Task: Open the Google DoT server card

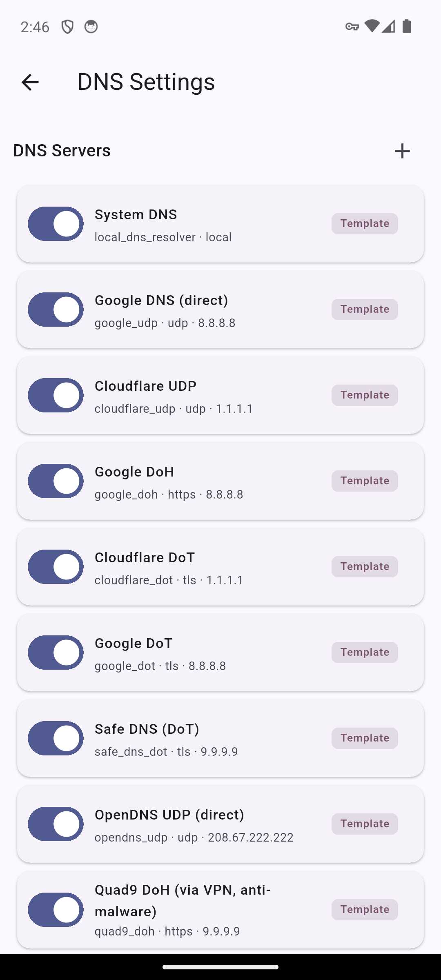Action: [220, 653]
